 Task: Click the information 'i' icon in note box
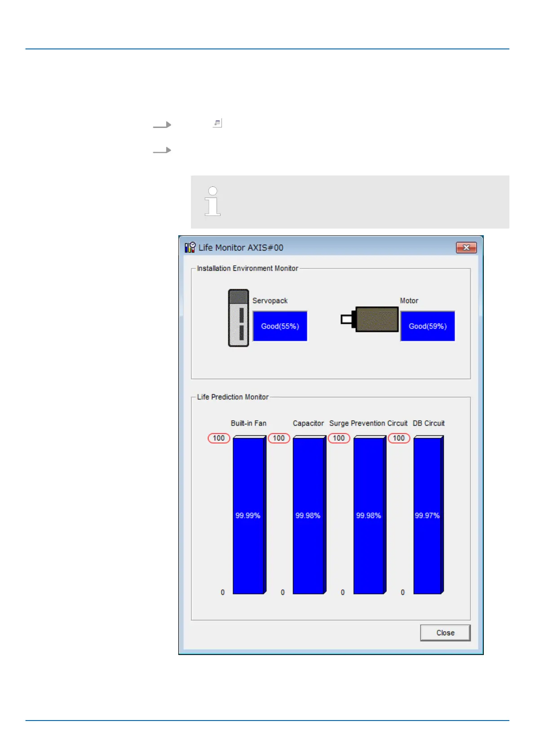pos(212,201)
